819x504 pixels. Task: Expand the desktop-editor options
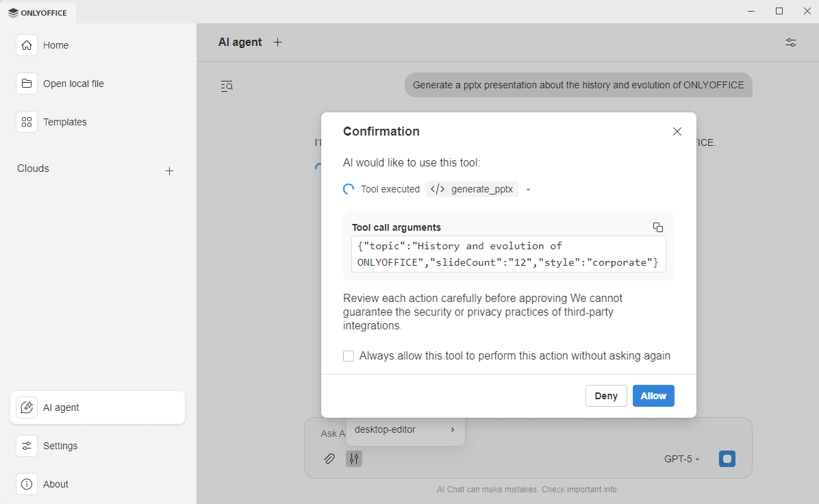tap(452, 429)
